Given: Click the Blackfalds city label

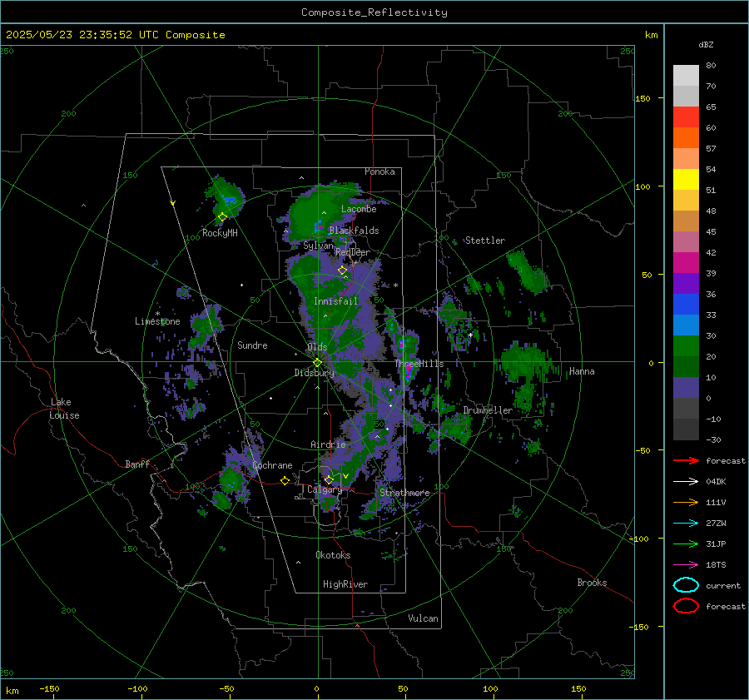Looking at the screenshot, I should pos(354,231).
